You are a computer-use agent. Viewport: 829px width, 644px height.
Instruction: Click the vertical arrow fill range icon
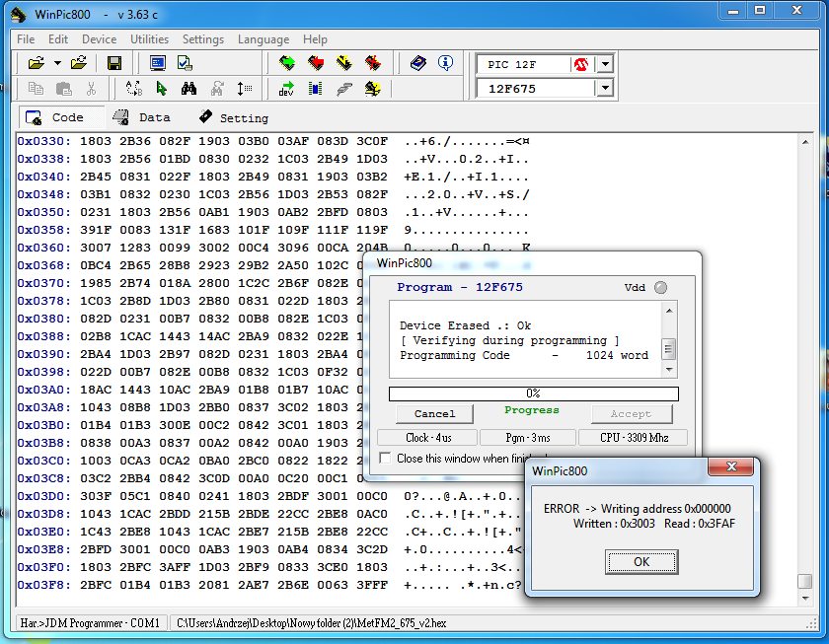[x=245, y=88]
